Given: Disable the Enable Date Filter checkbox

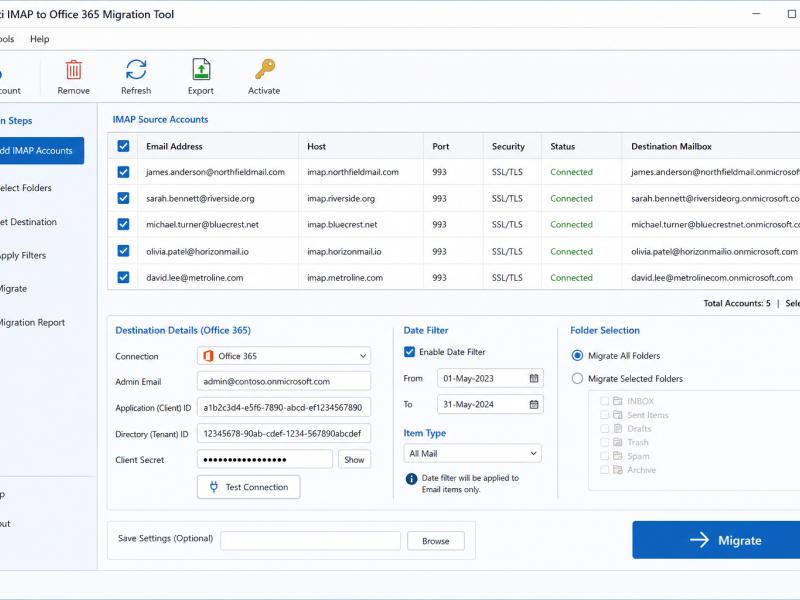Looking at the screenshot, I should click(x=409, y=352).
